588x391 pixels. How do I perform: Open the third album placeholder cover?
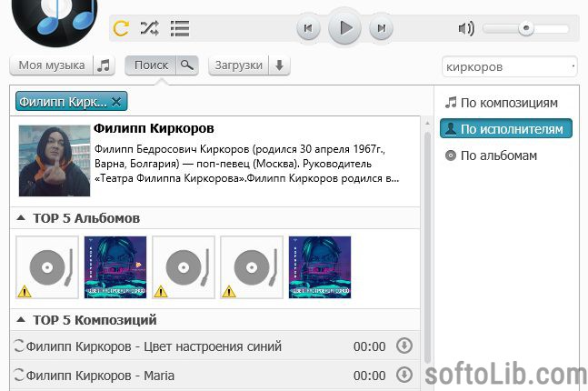click(x=184, y=267)
